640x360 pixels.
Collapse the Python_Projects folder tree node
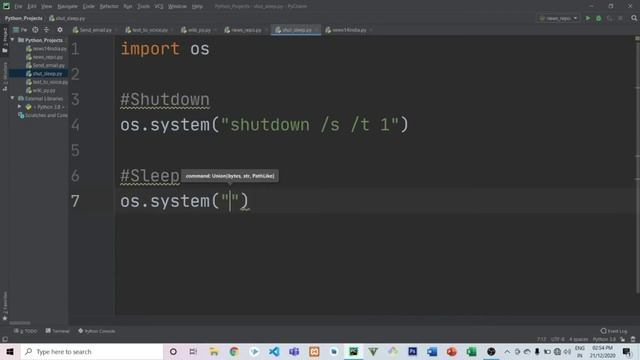[13, 40]
